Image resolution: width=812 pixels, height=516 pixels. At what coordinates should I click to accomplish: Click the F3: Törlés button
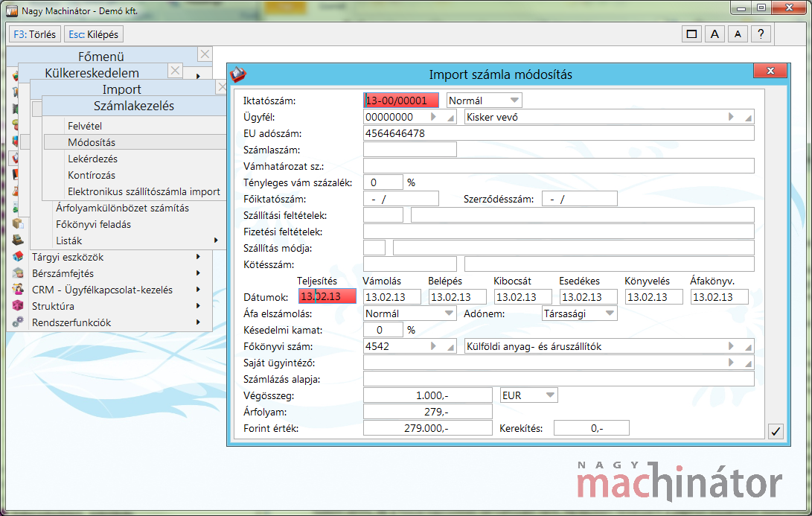pos(35,34)
